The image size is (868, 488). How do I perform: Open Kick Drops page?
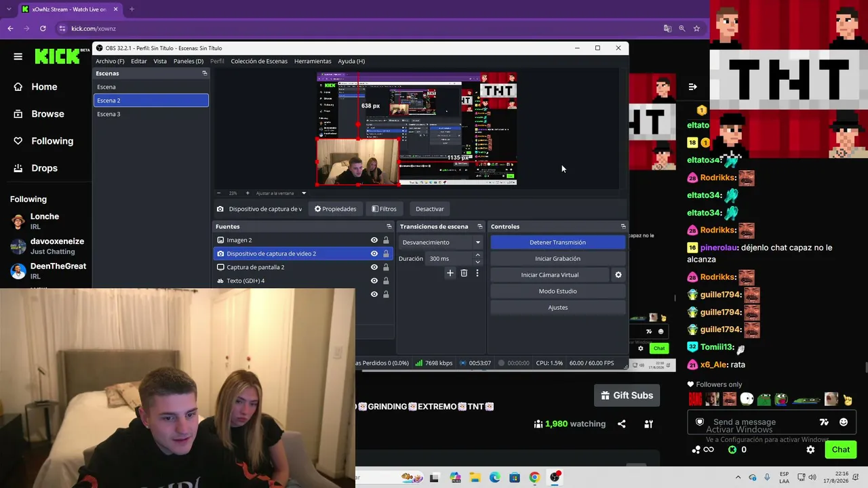point(45,168)
